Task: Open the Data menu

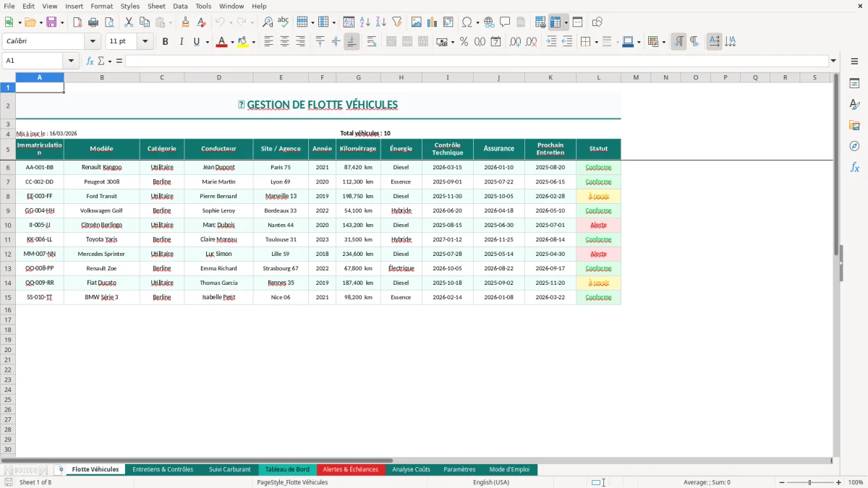Action: (x=180, y=6)
